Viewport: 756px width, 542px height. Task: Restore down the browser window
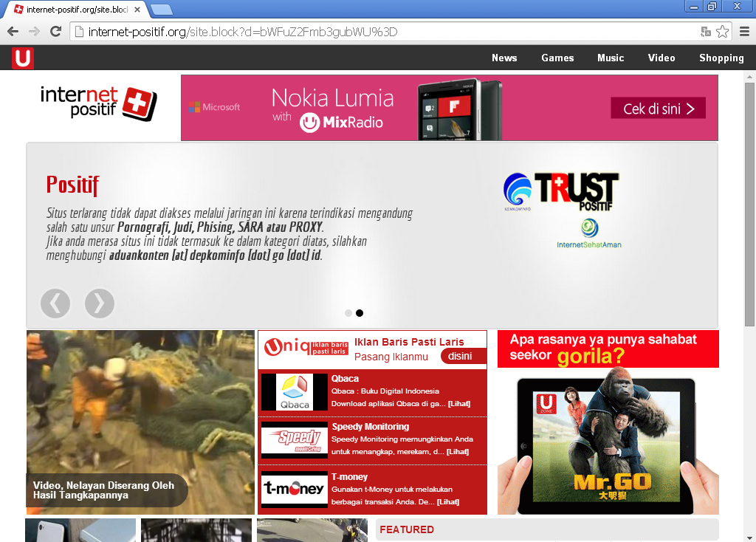pyautogui.click(x=712, y=6)
